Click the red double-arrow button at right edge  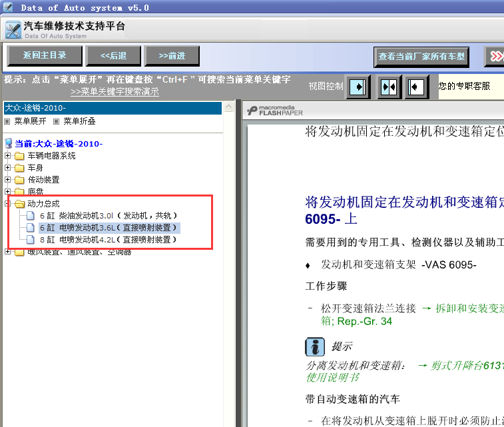495,57
